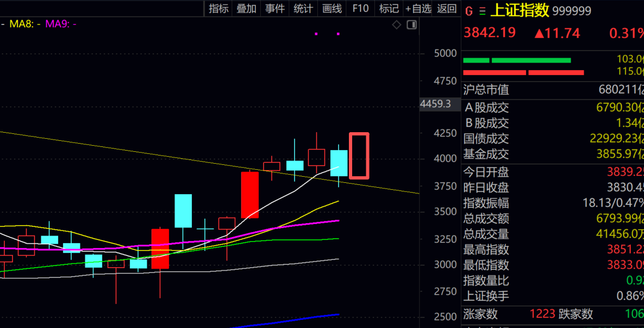The image size is (644, 328).
Task: Go back using the 返回 button
Action: [446, 9]
